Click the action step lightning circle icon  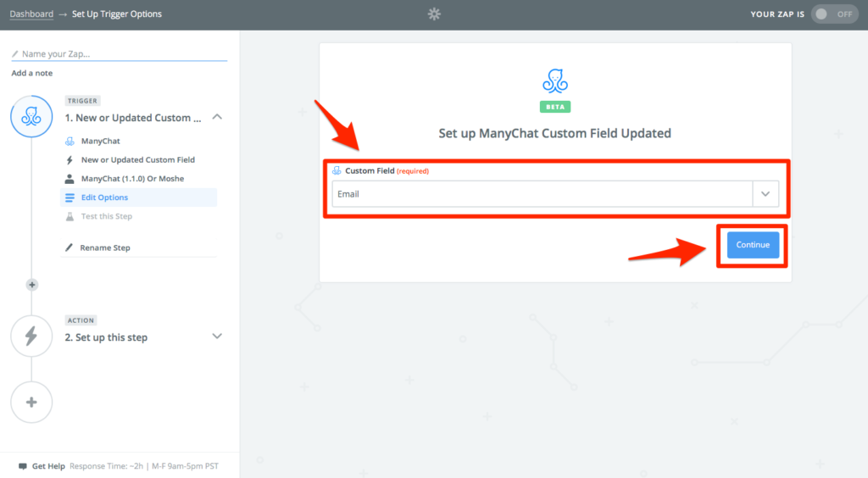(31, 336)
